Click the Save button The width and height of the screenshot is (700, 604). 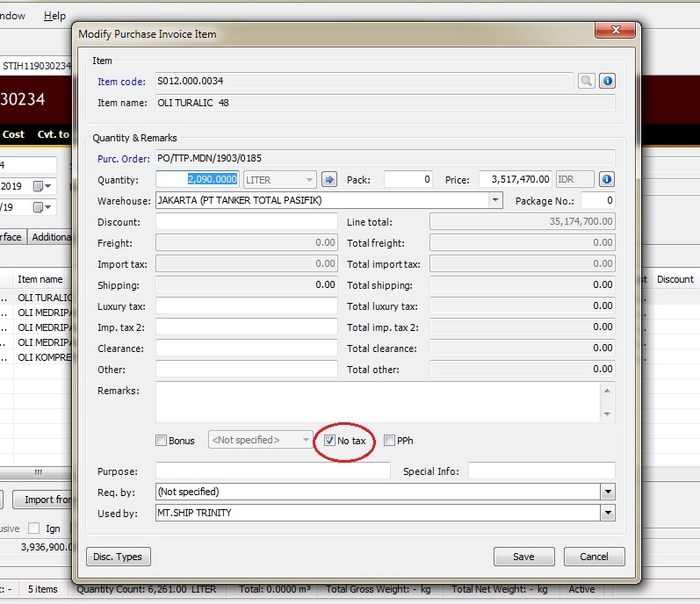coord(523,557)
